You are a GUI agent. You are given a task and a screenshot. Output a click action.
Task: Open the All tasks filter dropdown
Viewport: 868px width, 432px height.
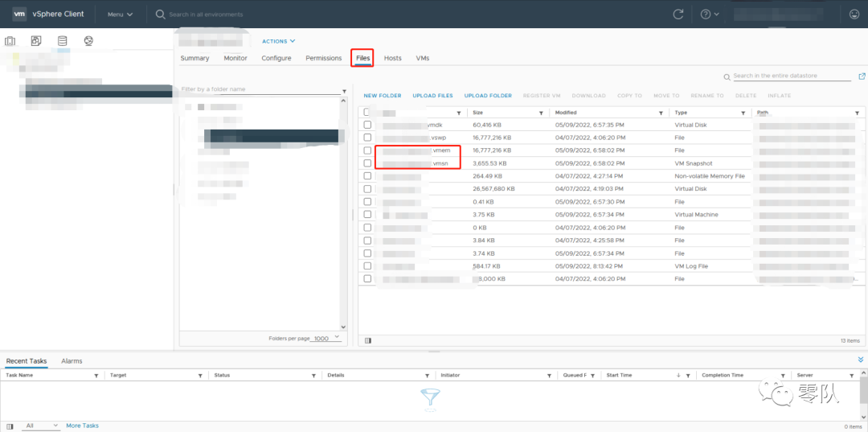click(x=40, y=426)
